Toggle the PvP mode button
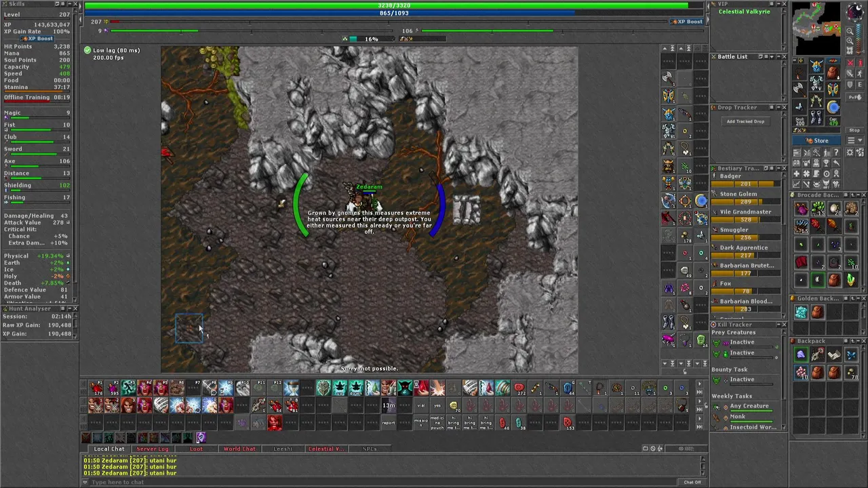 [x=855, y=97]
